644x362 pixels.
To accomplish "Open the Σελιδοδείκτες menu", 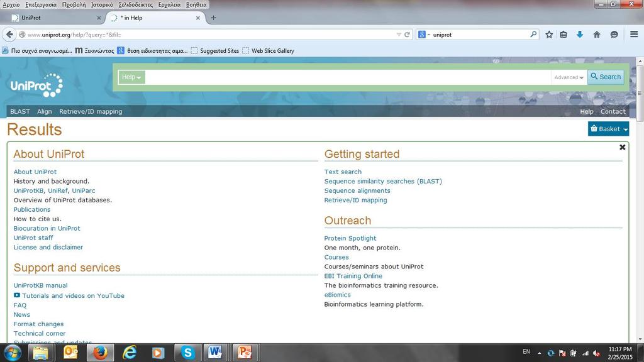I will [136, 4].
